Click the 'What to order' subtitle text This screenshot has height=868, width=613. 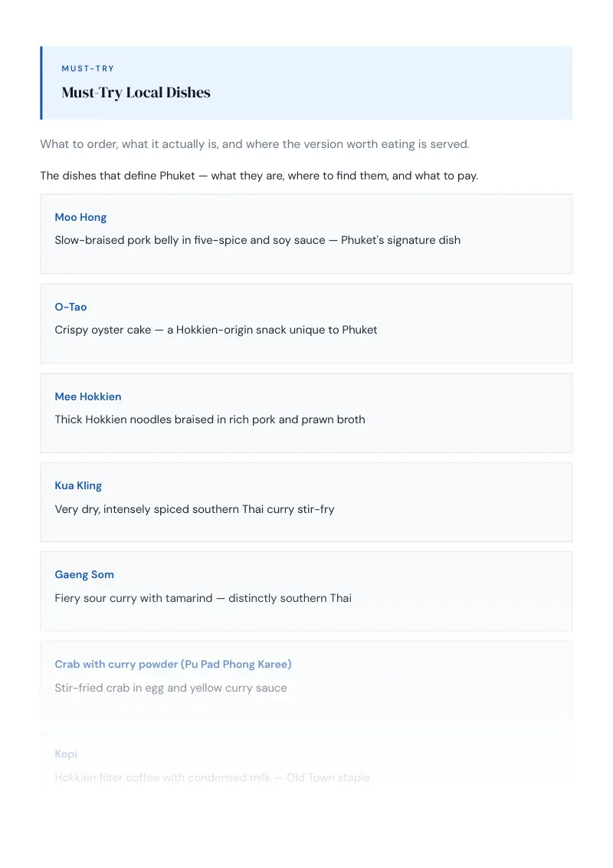click(x=254, y=144)
